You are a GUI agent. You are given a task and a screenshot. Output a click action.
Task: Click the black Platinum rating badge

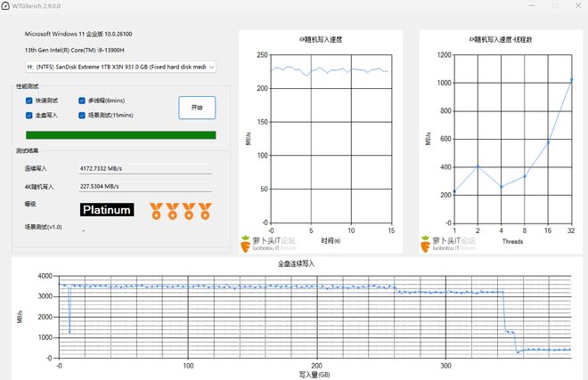(107, 210)
